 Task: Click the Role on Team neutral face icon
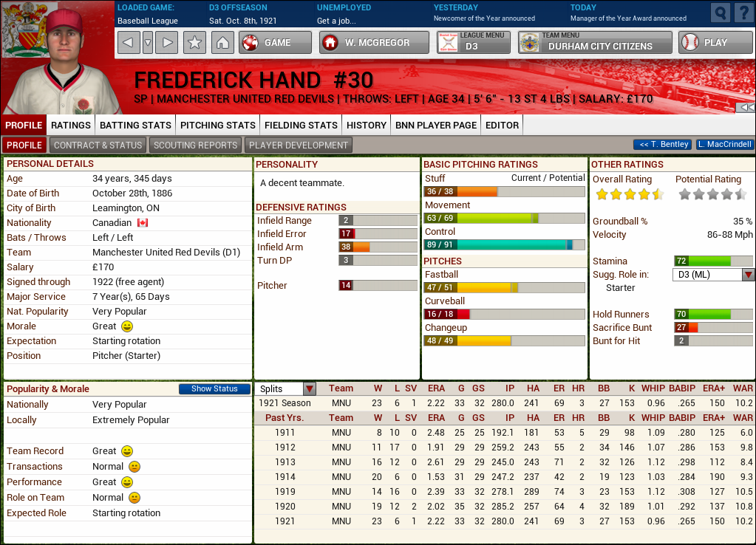tap(134, 497)
